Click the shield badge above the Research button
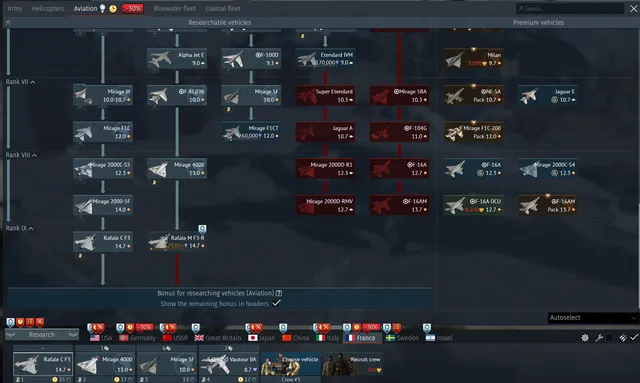 (10, 323)
